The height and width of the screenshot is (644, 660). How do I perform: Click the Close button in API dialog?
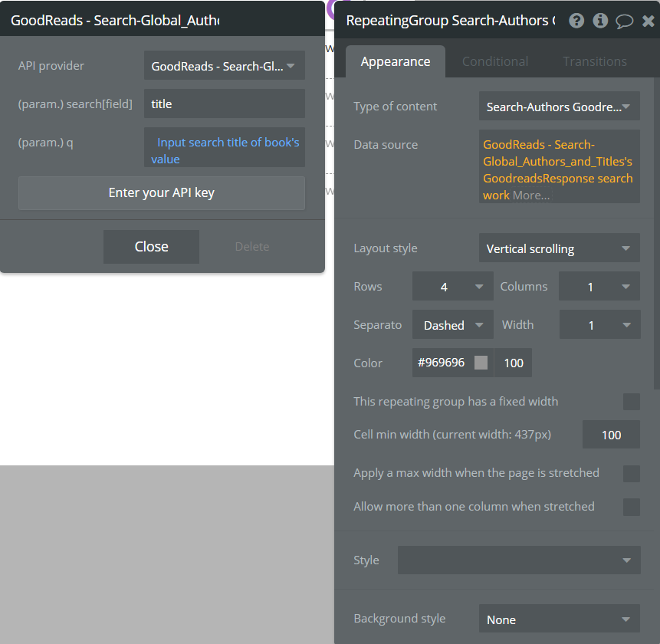tap(151, 247)
